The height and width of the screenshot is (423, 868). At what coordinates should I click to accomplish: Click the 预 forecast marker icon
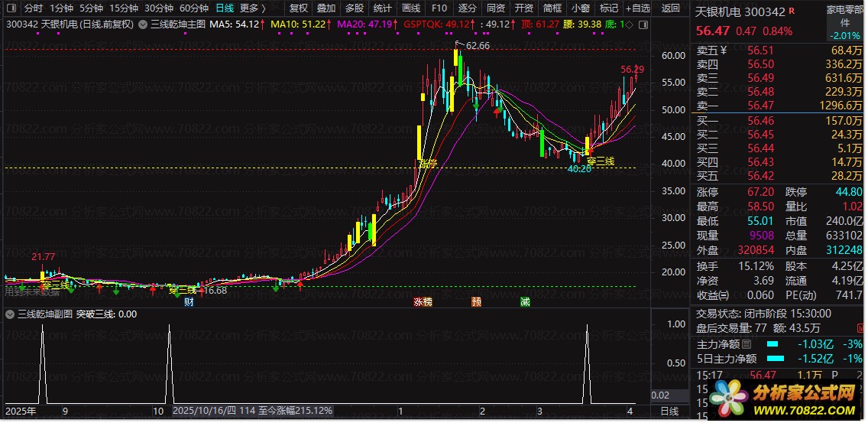(x=477, y=302)
